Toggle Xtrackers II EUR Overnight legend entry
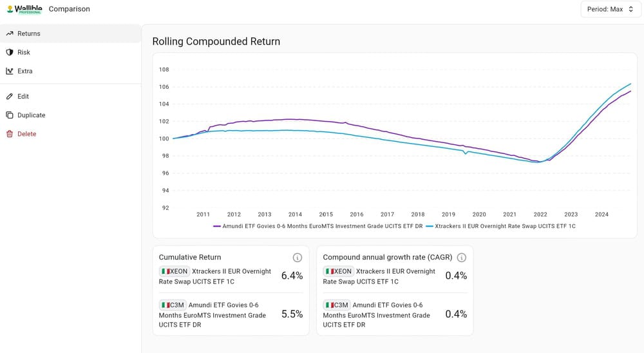This screenshot has height=353, width=644. click(x=500, y=226)
